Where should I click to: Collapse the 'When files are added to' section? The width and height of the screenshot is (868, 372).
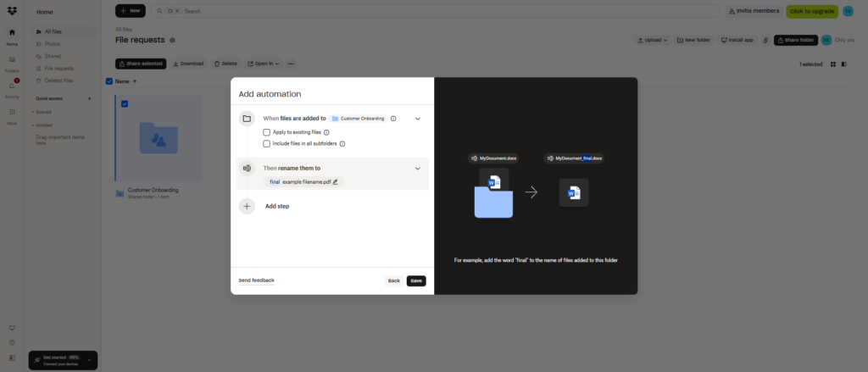pyautogui.click(x=417, y=119)
